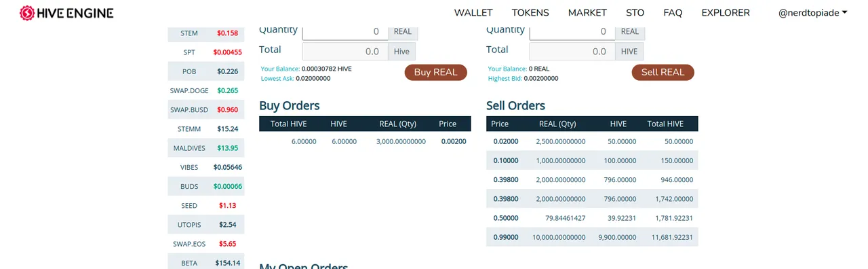
Task: Click BETA price $154.14
Action: (x=228, y=263)
